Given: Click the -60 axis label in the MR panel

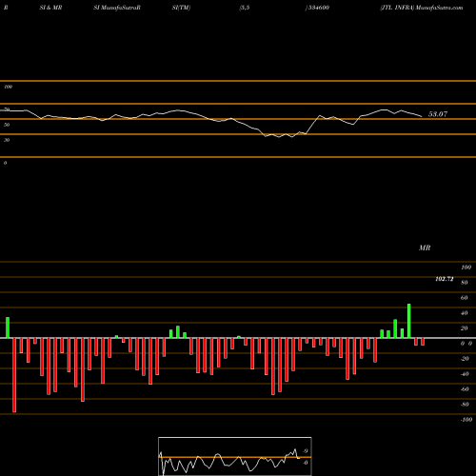Looking at the screenshot, I should 465,389.
